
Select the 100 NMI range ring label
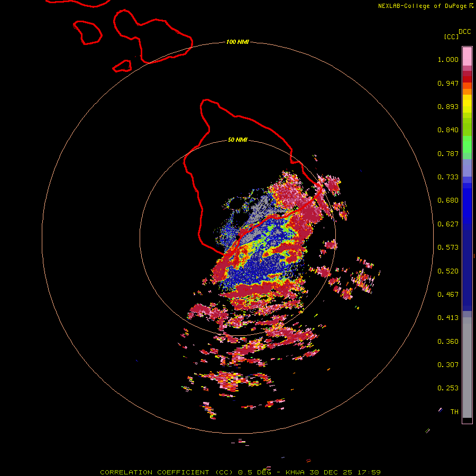coord(237,42)
